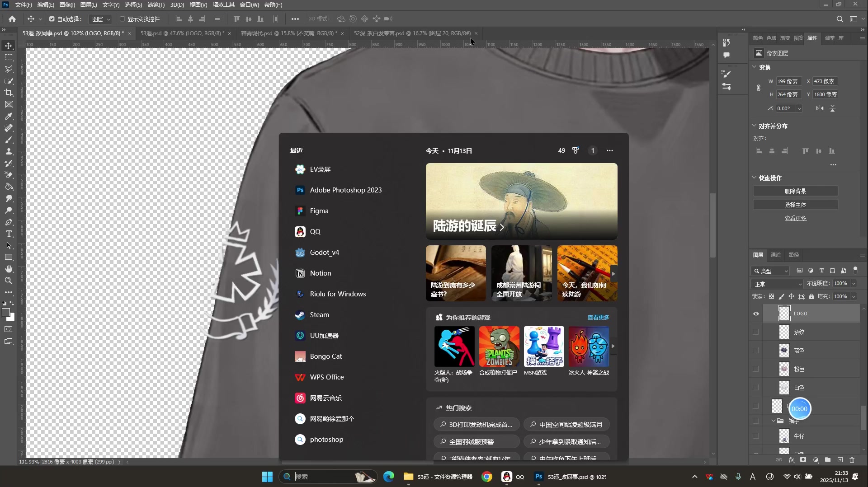Select the Hand tool

[x=9, y=269]
